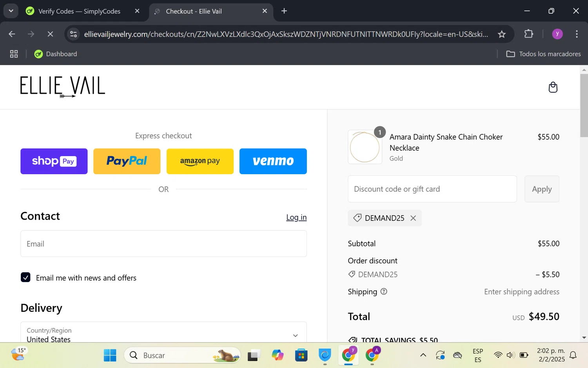
Task: Click the Amara necklace product thumbnail
Action: tap(365, 147)
